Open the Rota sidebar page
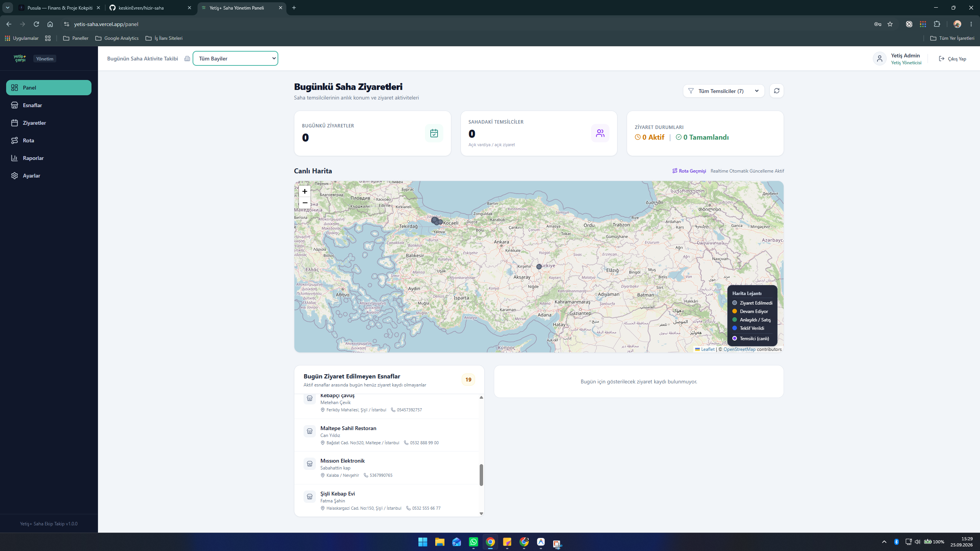980x551 pixels. click(x=49, y=140)
